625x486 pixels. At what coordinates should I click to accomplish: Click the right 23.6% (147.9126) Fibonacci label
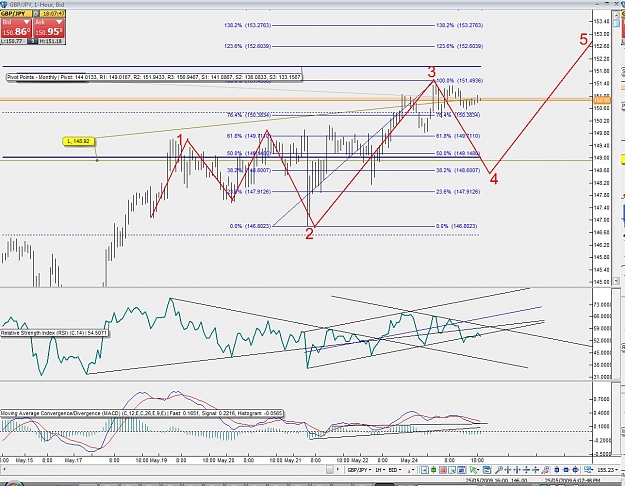458,192
